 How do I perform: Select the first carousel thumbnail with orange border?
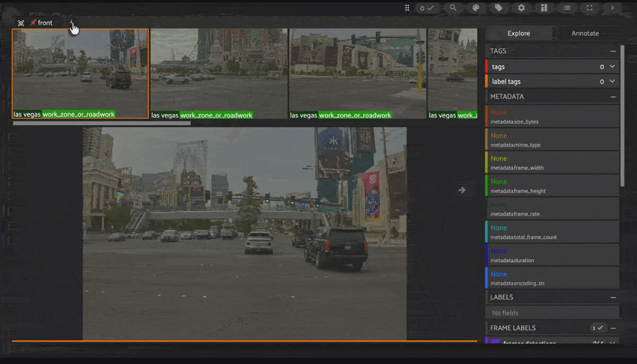80,73
